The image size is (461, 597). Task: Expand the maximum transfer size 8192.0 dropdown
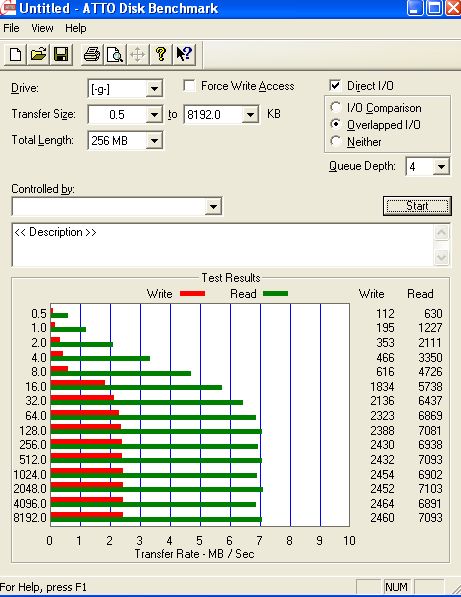250,115
